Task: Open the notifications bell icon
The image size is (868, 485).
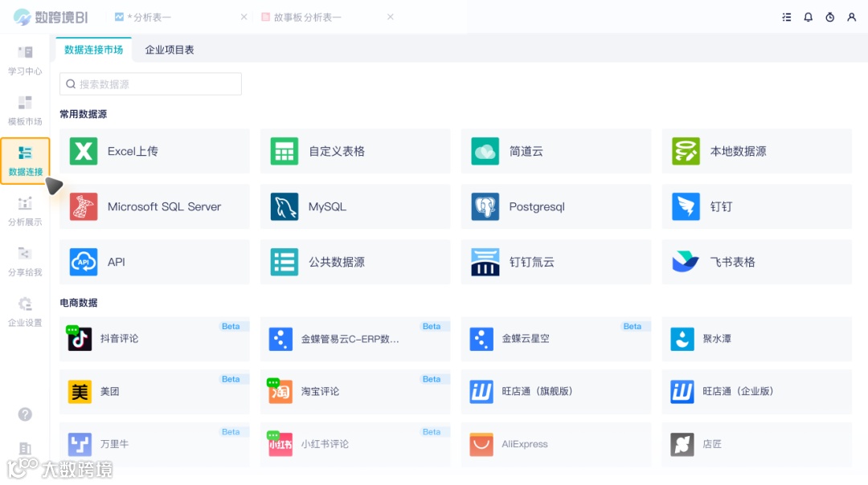Action: (809, 17)
